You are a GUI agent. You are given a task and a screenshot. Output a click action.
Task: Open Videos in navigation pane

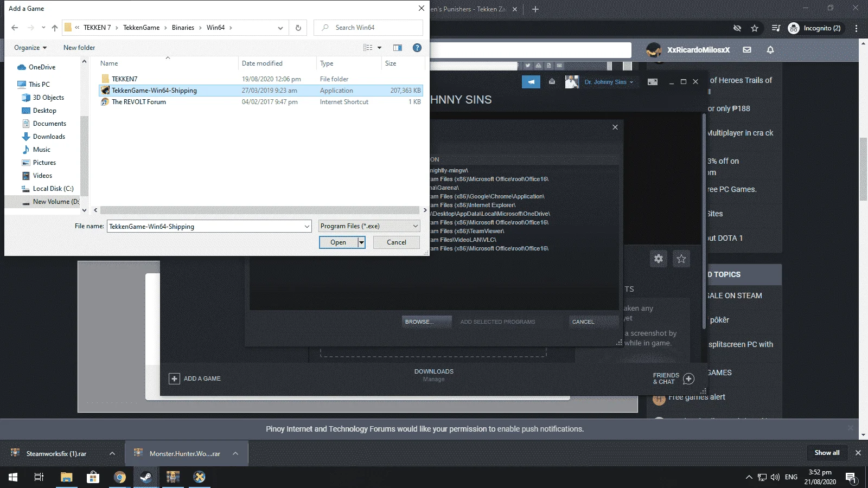click(42, 176)
